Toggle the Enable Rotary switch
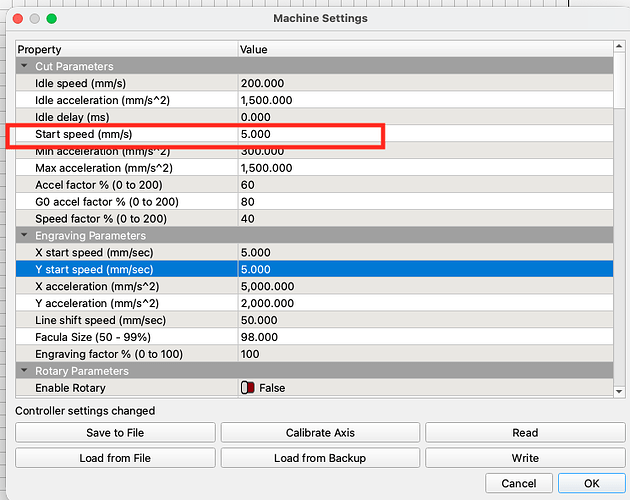This screenshot has width=630, height=500. tap(247, 388)
